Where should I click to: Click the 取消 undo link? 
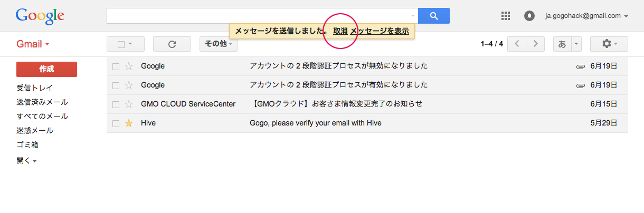340,31
